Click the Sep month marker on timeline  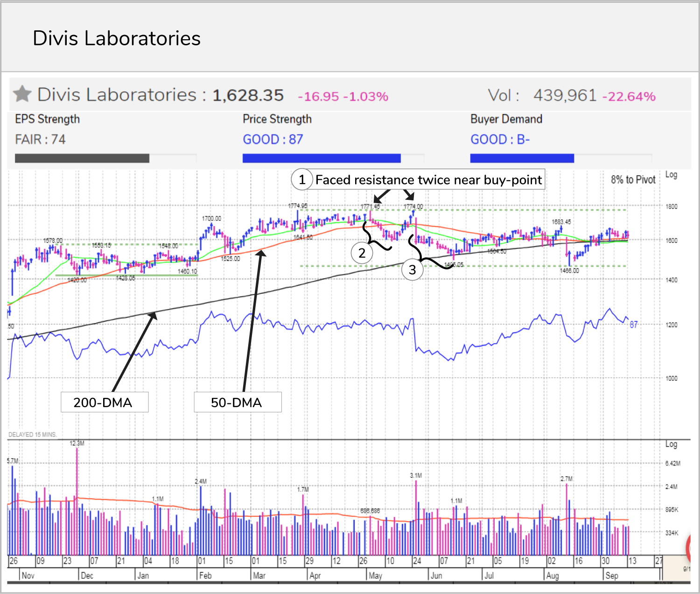(x=612, y=575)
